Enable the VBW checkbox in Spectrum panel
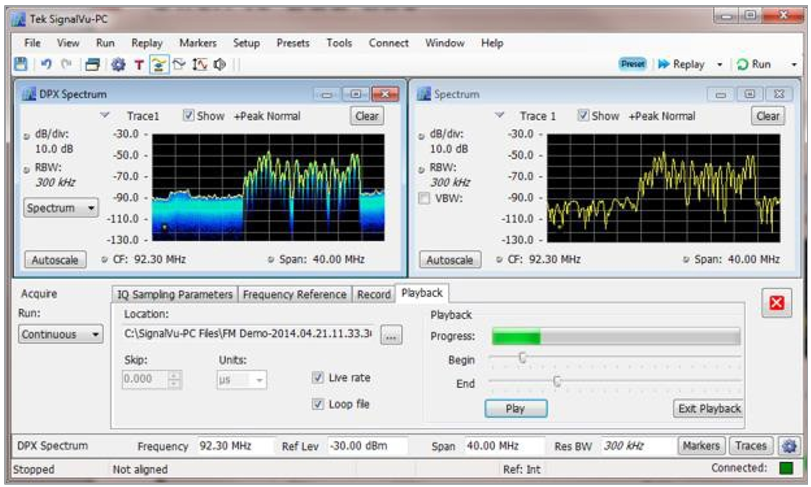 pyautogui.click(x=425, y=198)
